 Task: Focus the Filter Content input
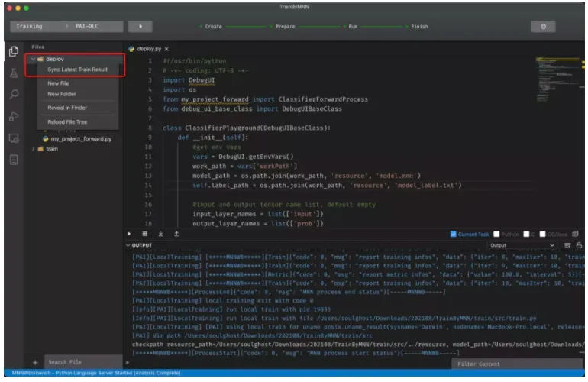point(518,364)
